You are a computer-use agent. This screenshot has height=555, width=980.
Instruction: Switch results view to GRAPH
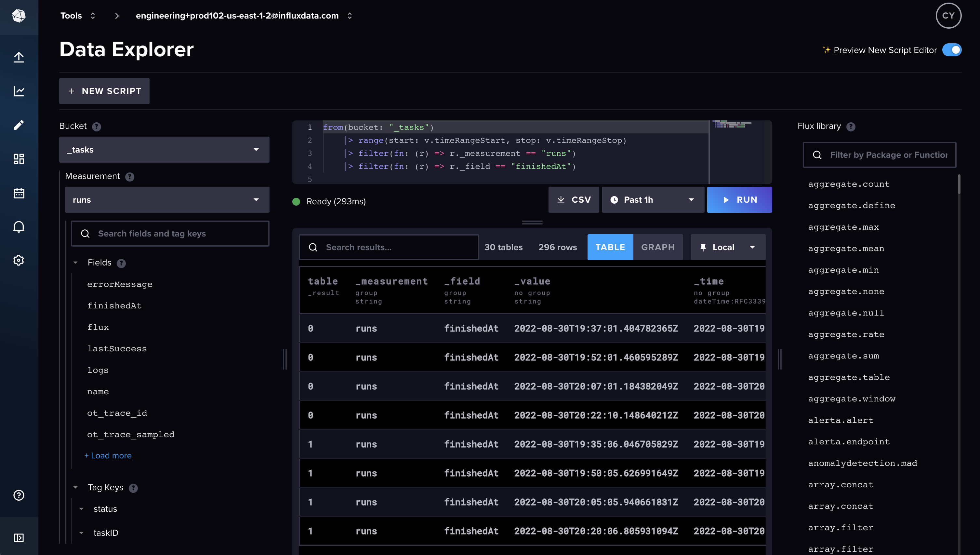(658, 247)
